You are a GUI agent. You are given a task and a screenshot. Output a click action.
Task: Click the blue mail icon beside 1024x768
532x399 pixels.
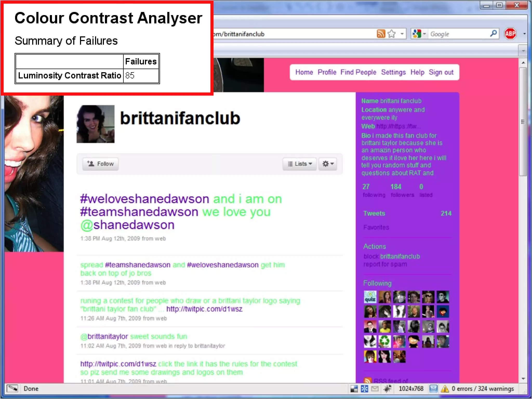tap(433, 389)
